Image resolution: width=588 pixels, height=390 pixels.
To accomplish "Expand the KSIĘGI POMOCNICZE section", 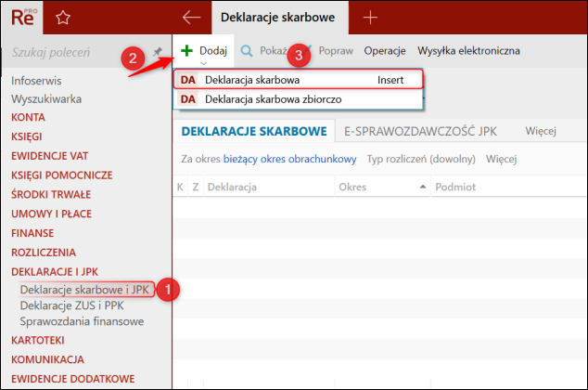I will (x=62, y=175).
